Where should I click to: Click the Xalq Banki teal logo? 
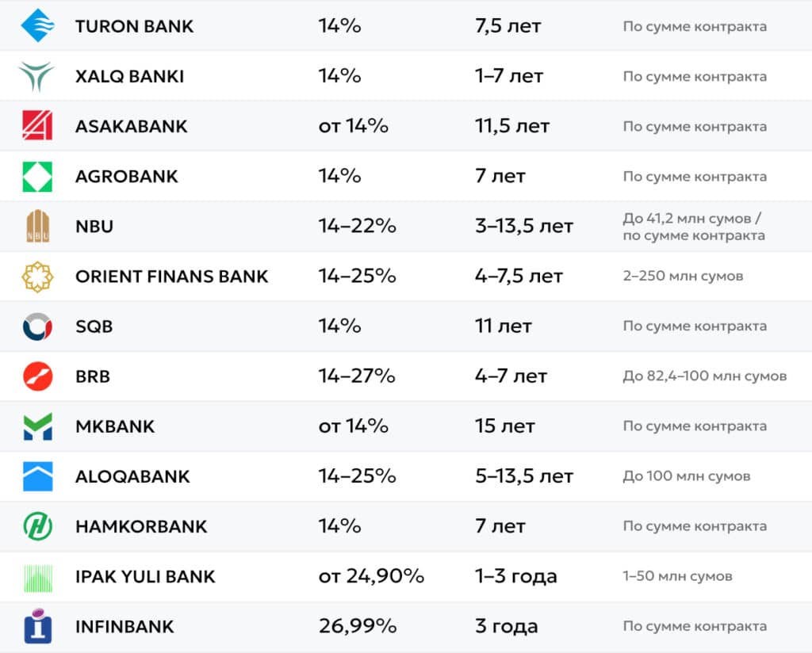pyautogui.click(x=36, y=76)
